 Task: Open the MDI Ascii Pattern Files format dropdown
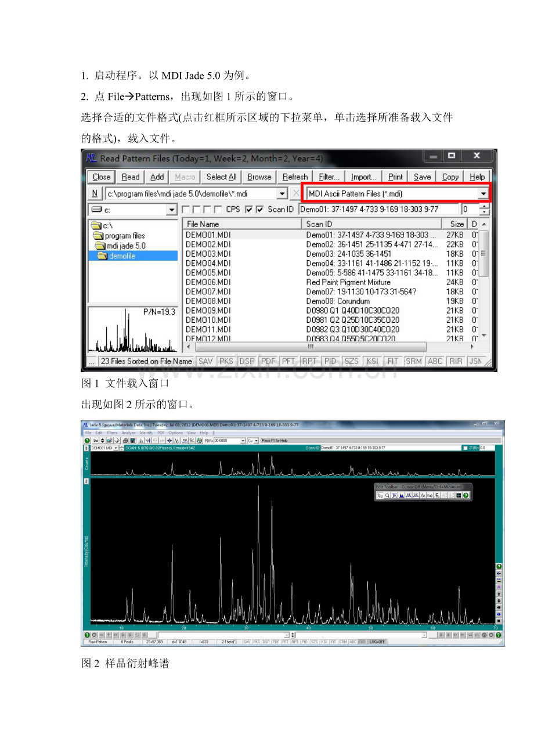pos(484,193)
